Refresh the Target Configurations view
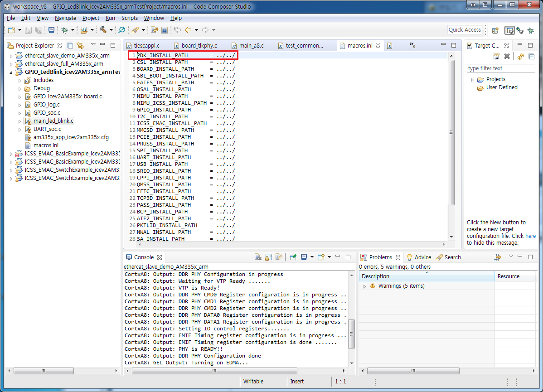This screenshot has height=392, width=543. pyautogui.click(x=521, y=57)
